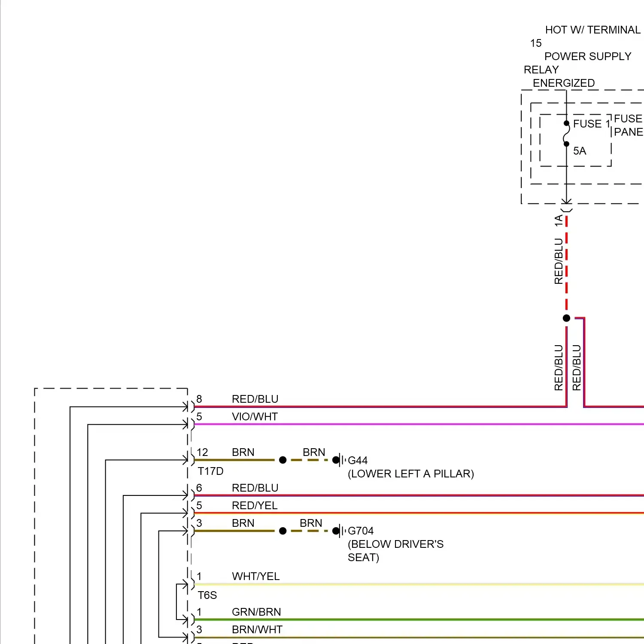The height and width of the screenshot is (644, 644).
Task: Click the T6S connector label
Action: pyautogui.click(x=207, y=595)
